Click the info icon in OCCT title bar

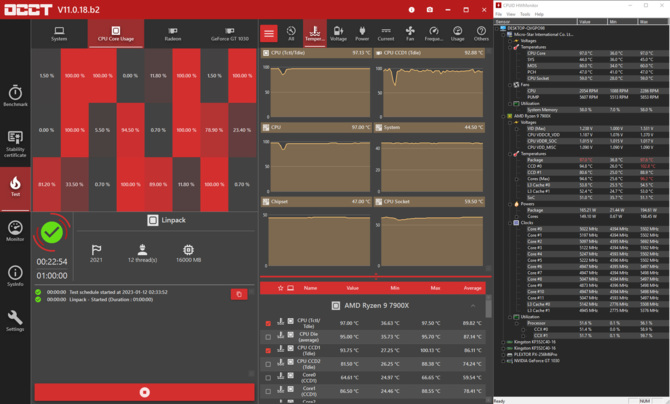(411, 9)
